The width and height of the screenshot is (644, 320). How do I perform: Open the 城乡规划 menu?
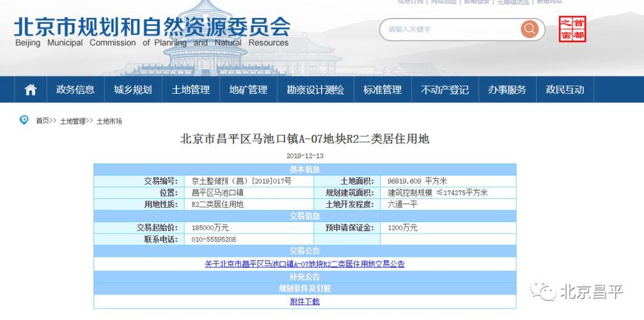[x=133, y=90]
